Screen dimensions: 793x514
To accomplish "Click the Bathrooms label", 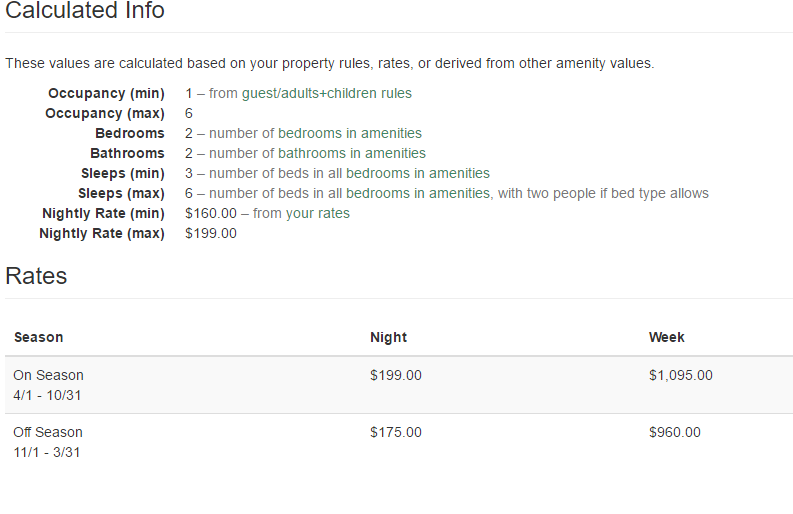I will coord(127,153).
